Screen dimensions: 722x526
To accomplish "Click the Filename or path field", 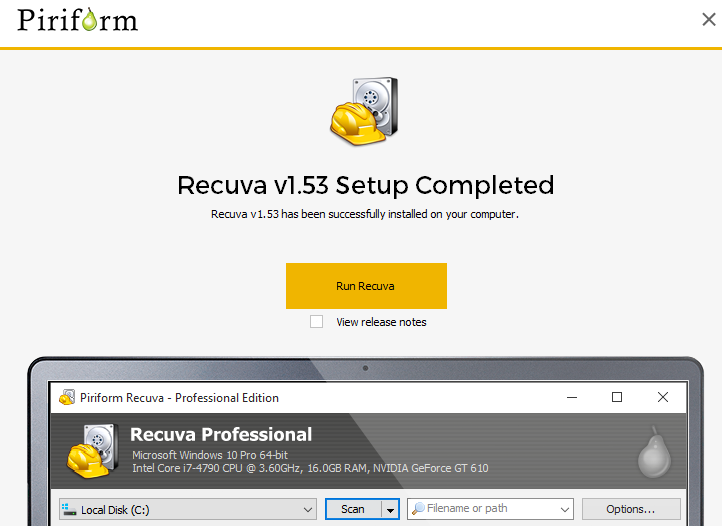I will 490,508.
